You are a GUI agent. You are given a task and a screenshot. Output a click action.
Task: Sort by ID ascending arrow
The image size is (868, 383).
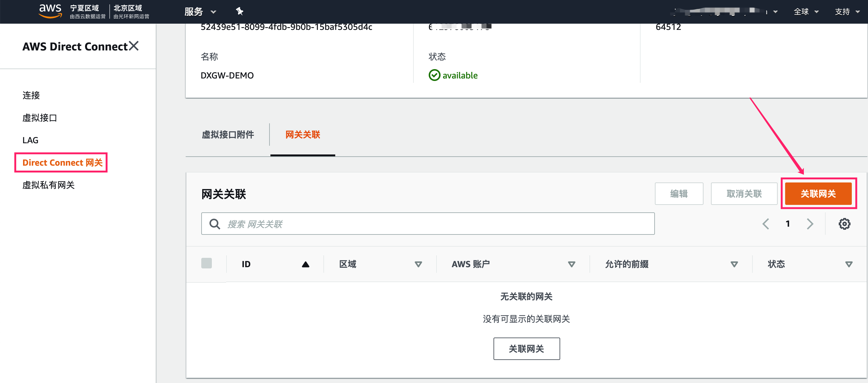tap(305, 264)
